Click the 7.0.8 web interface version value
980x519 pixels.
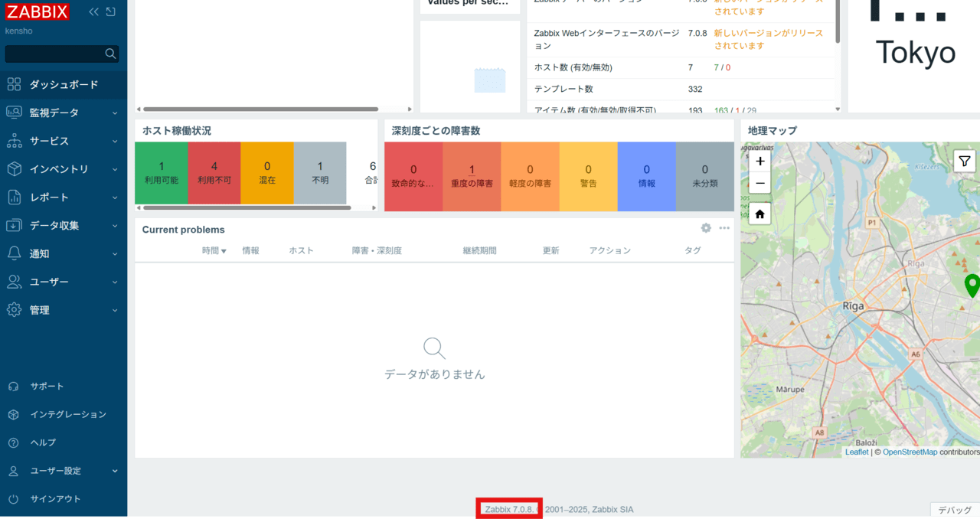(697, 34)
